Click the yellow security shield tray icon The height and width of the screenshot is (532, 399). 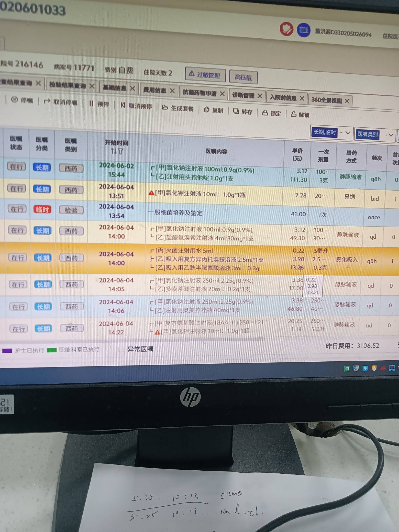(374, 368)
